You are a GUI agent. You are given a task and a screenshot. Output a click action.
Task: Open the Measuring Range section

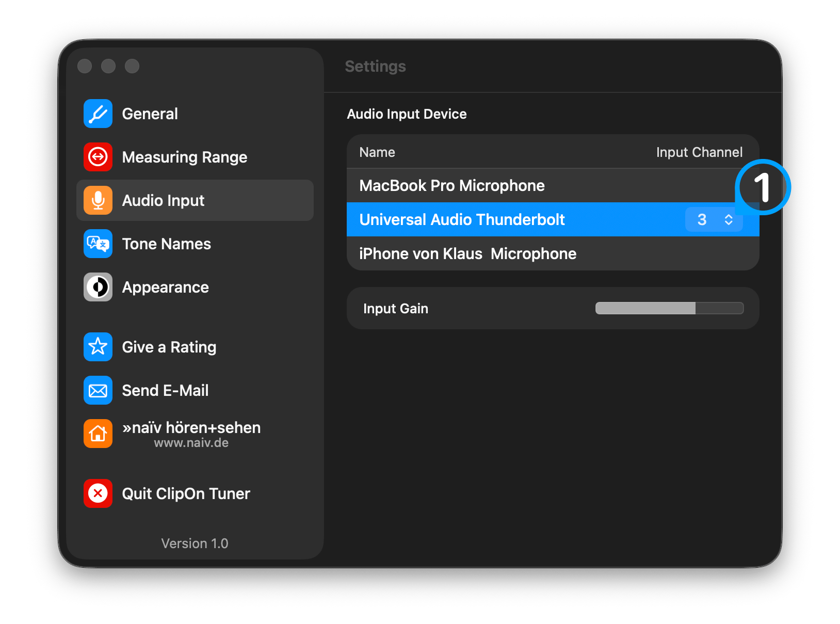195,157
